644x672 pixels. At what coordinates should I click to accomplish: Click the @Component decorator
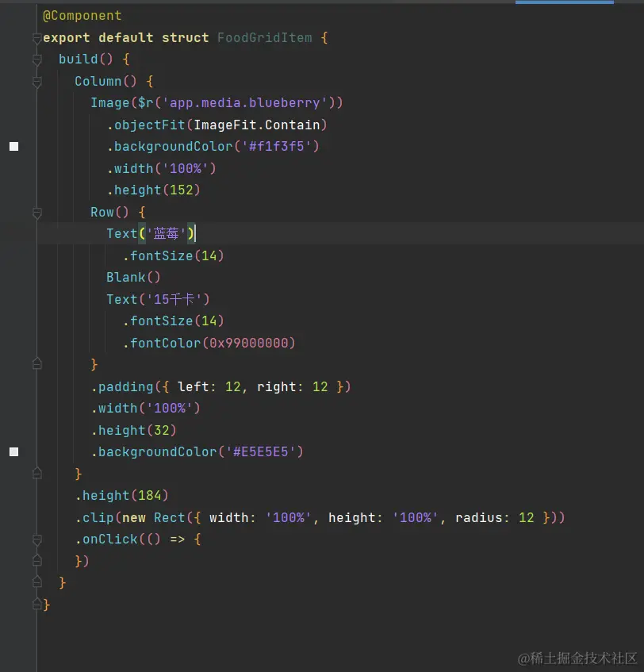[x=82, y=16]
